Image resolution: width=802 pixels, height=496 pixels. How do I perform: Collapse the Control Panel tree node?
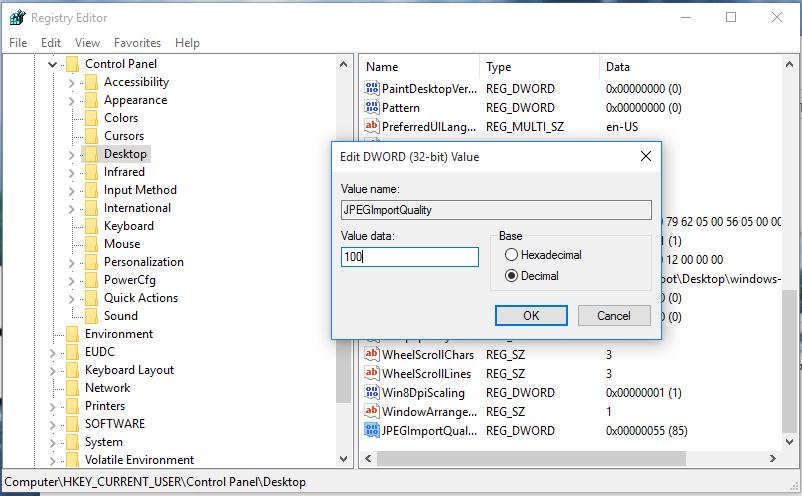[53, 65]
